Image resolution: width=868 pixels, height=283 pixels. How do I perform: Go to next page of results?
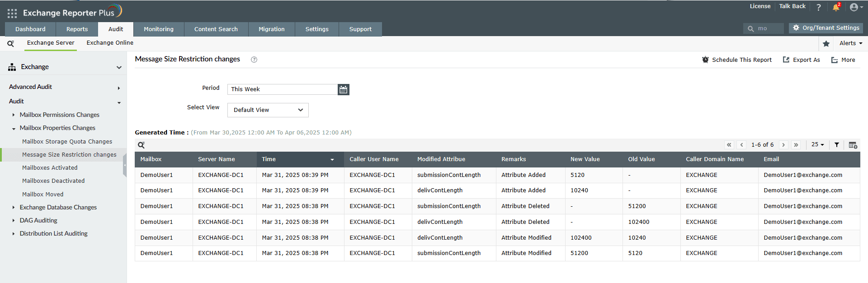click(x=783, y=145)
